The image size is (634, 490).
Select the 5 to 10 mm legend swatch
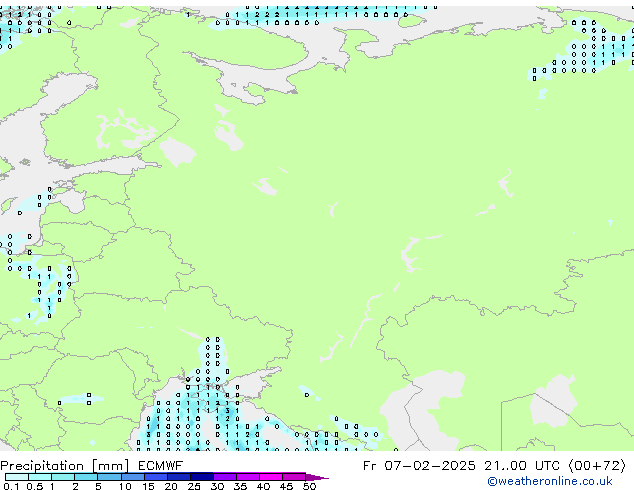coord(110,477)
